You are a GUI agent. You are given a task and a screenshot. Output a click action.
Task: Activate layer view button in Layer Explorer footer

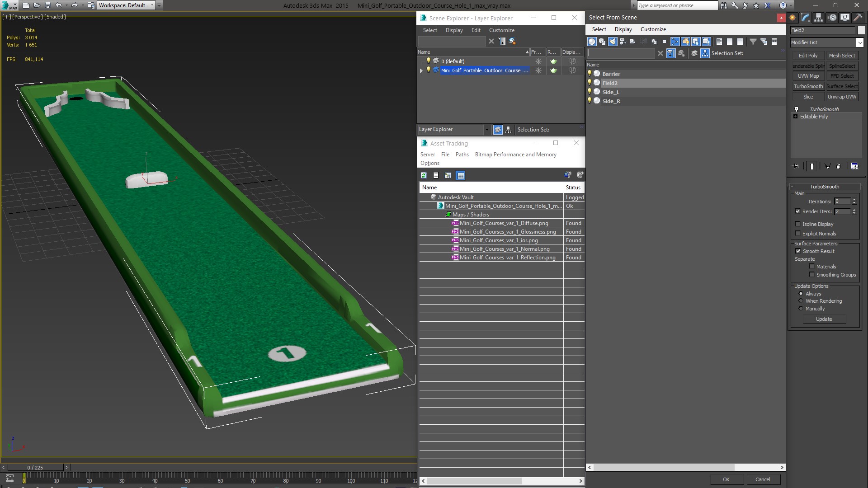tap(498, 130)
